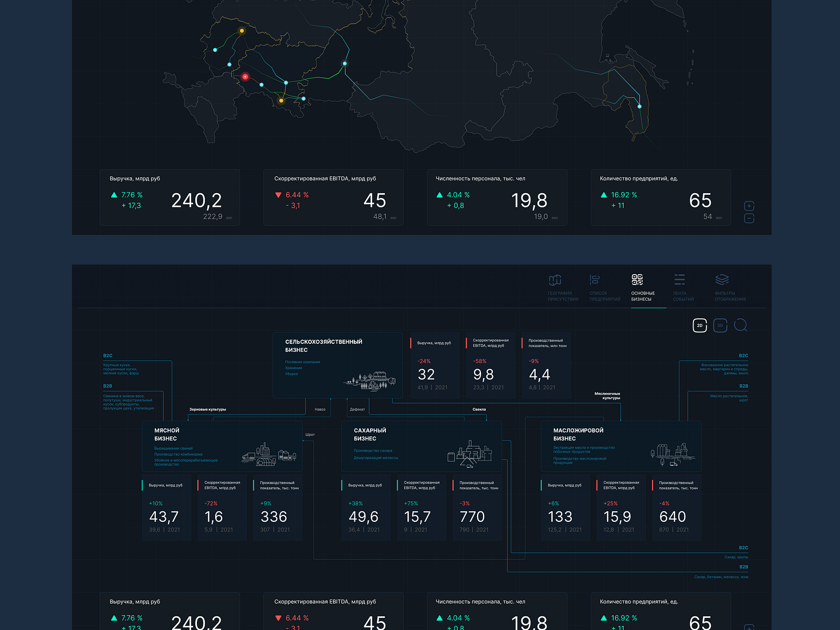This screenshot has height=630, width=840.
Task: Select the red alert node on the map
Action: (x=245, y=77)
